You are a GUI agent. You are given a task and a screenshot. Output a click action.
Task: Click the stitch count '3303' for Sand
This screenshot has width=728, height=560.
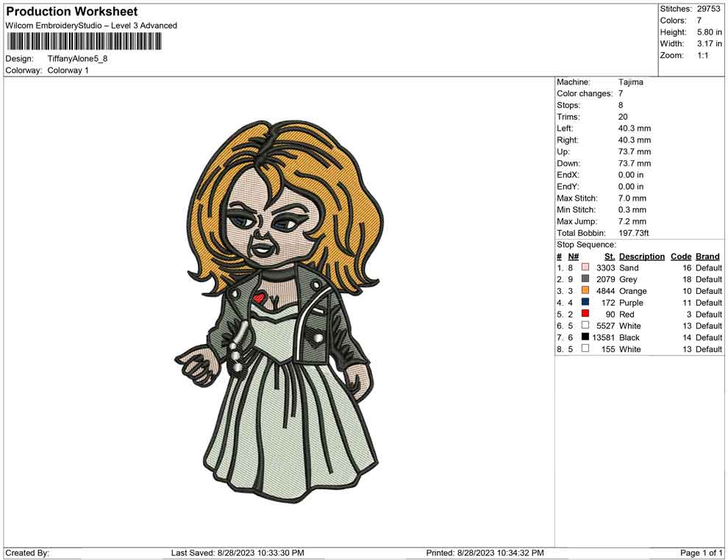[606, 268]
